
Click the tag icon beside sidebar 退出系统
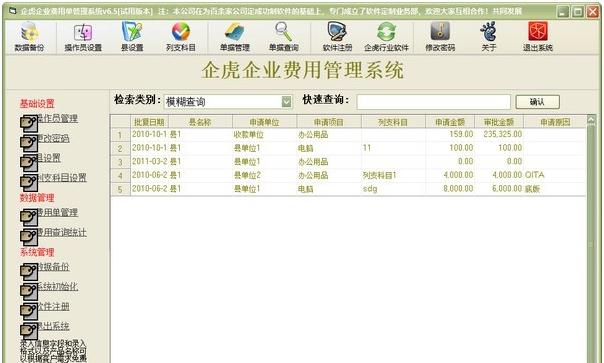point(29,331)
